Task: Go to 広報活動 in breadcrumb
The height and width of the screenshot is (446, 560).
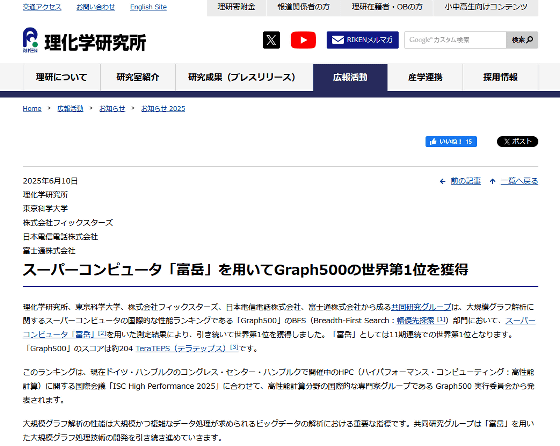Action: [x=70, y=109]
